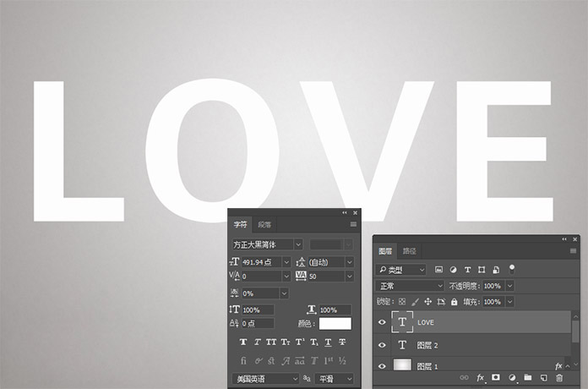This screenshot has height=389, width=588.
Task: Open layer filter type dropdown 类型
Action: pyautogui.click(x=400, y=270)
